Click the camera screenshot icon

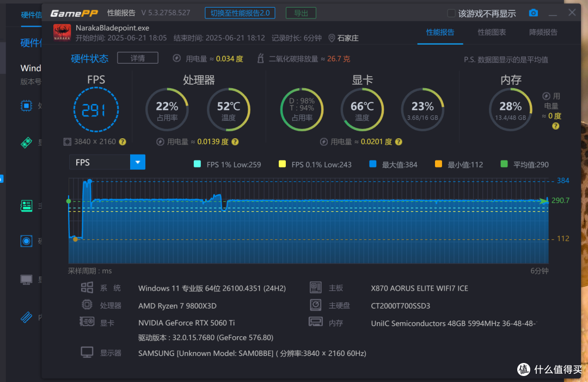coord(533,13)
